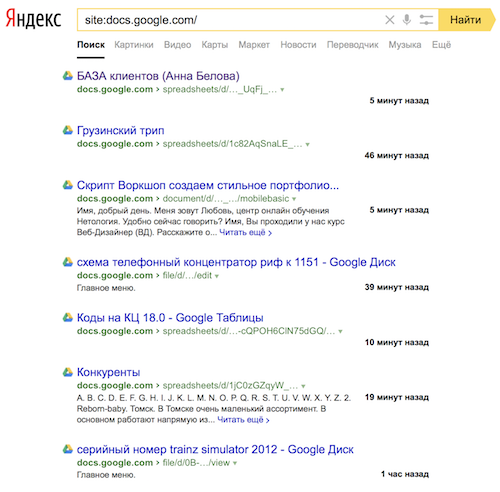
Task: Expand dropdown arrow after 1jC0zGZqyW_ URL
Action: tap(303, 386)
